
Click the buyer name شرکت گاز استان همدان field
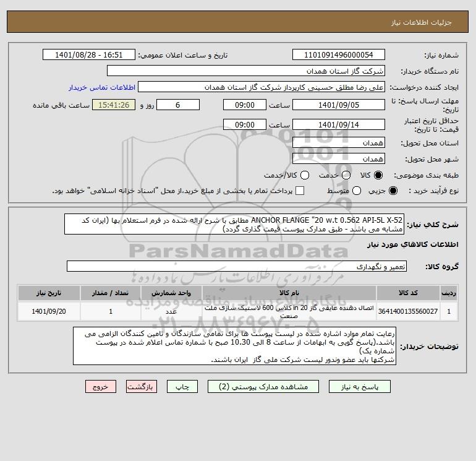pos(246,71)
